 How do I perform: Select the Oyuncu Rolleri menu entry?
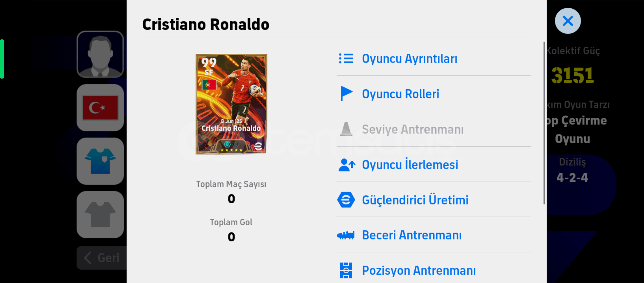[434, 94]
